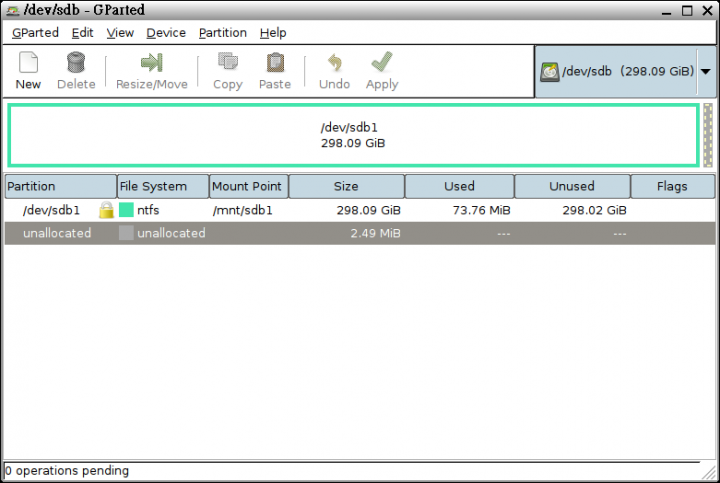This screenshot has width=720, height=483.
Task: Click the Delete trash can icon
Action: 76,62
